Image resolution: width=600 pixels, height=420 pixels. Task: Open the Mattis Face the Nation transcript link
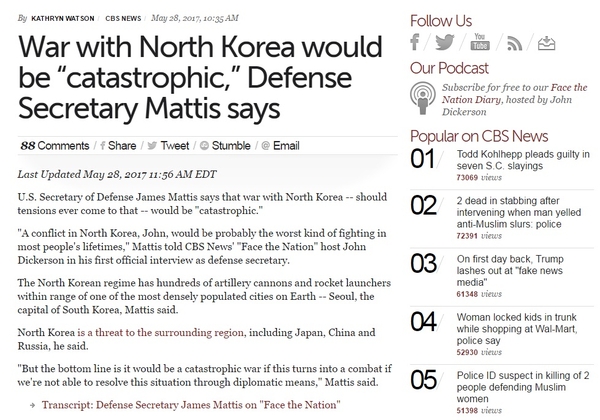tap(191, 405)
